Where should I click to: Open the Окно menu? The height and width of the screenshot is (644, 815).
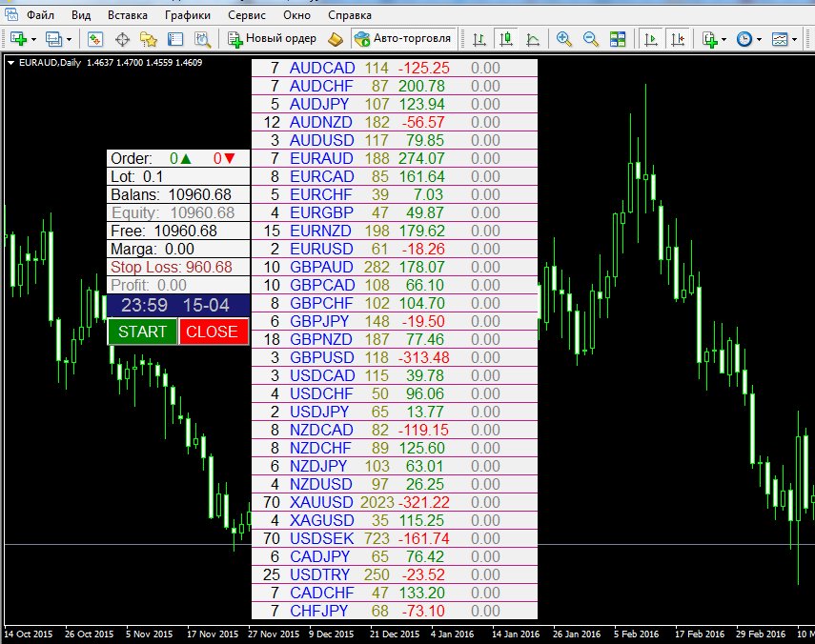[296, 15]
